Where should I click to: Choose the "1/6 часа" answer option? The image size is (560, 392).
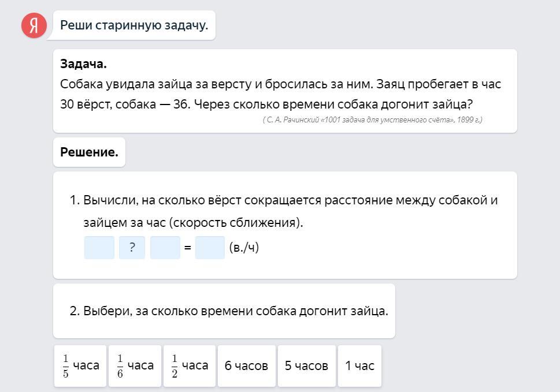point(135,366)
